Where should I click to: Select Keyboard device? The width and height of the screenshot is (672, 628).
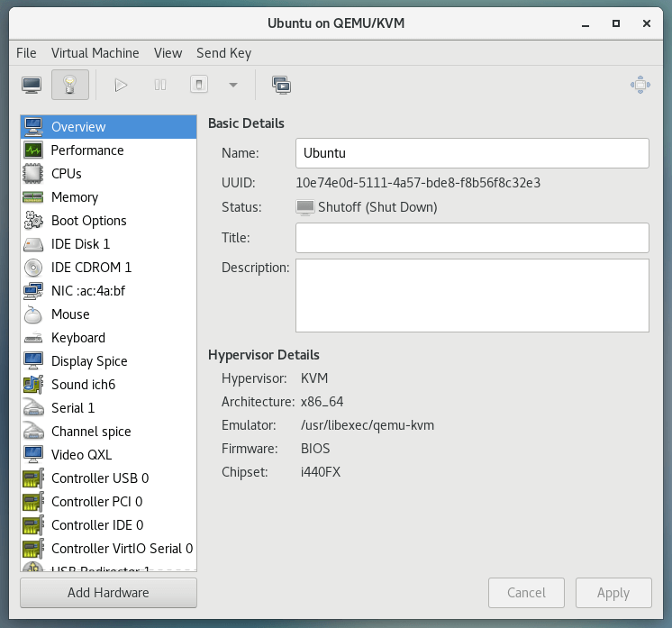point(108,338)
